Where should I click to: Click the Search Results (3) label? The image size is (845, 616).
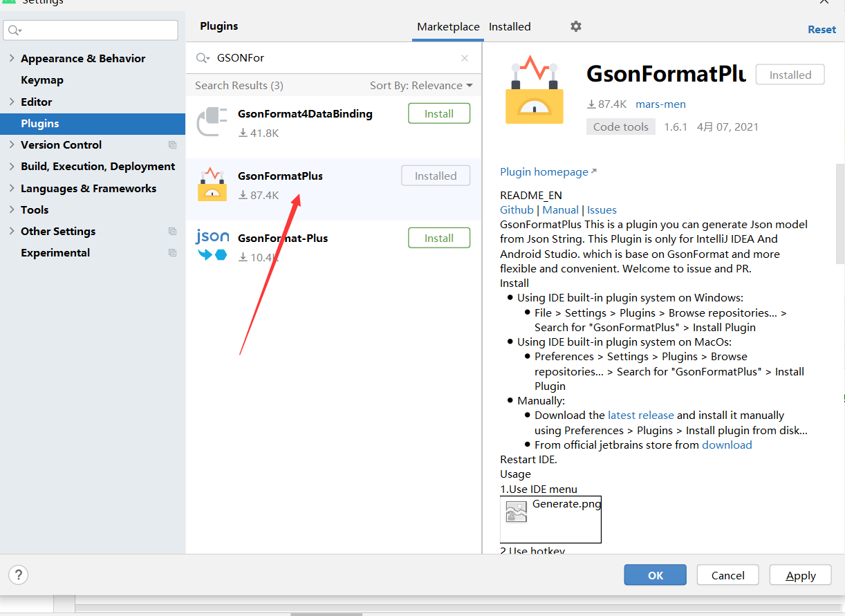point(239,86)
